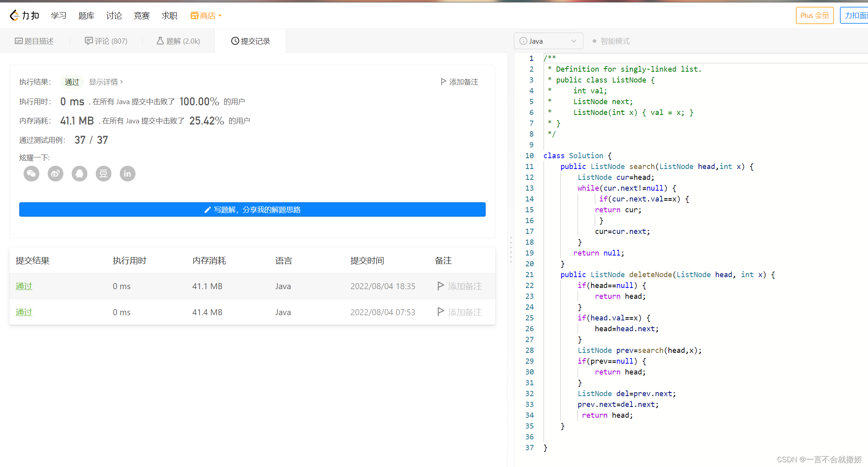Share result via the Douban icon
The image size is (868, 467).
(x=103, y=173)
